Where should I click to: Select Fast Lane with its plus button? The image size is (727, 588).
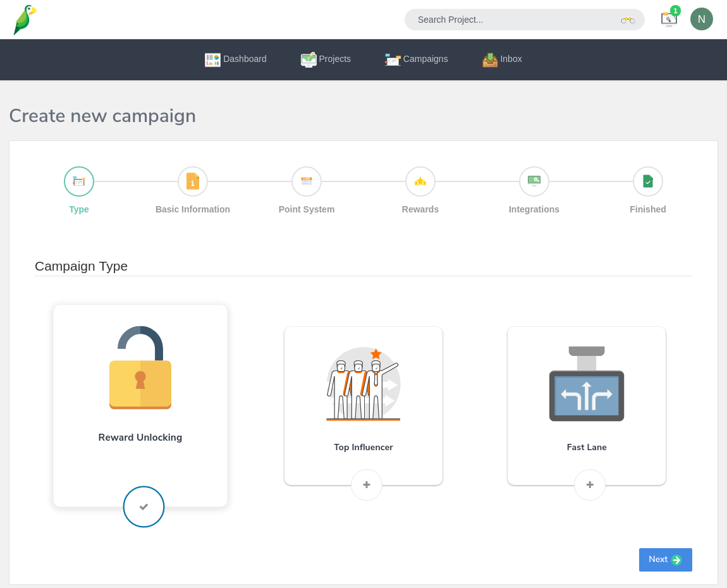coord(590,485)
